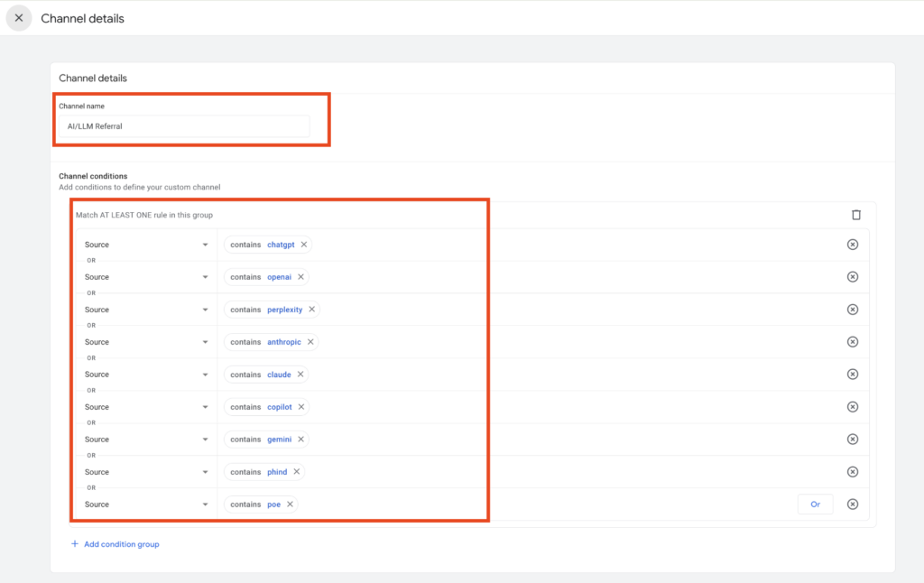Remove the chatgpt condition row

[852, 245]
